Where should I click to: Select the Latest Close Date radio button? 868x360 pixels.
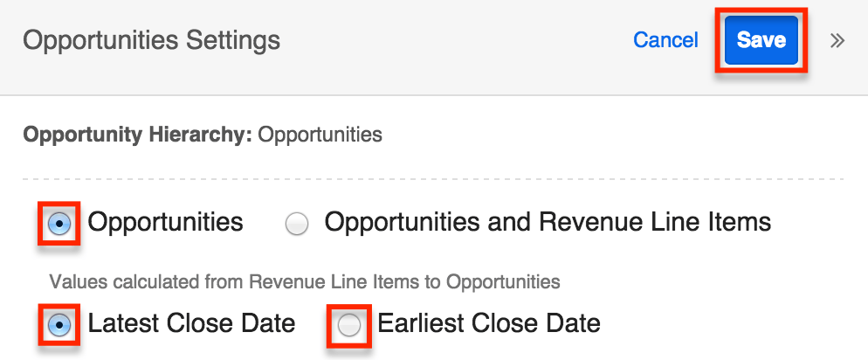(x=59, y=325)
